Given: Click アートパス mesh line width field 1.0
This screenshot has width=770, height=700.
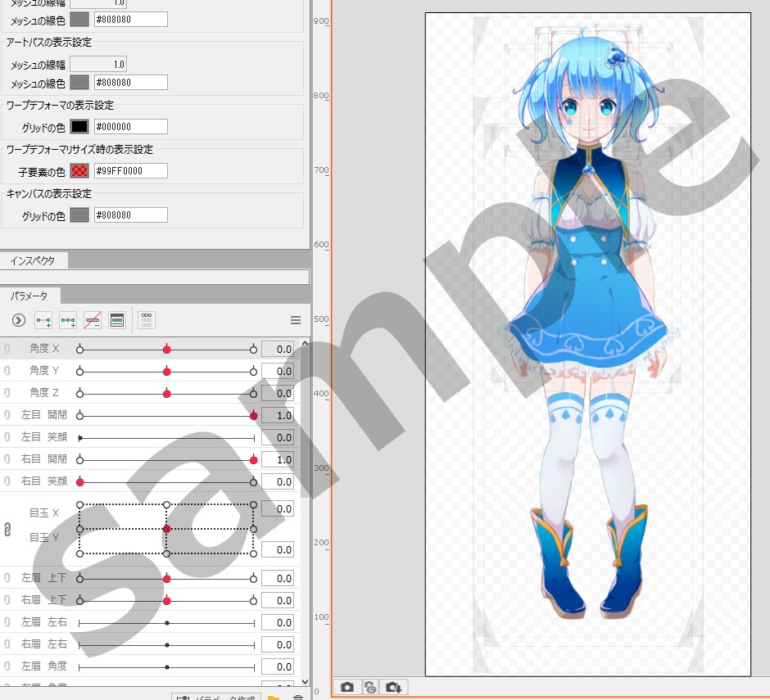Looking at the screenshot, I should click(98, 65).
